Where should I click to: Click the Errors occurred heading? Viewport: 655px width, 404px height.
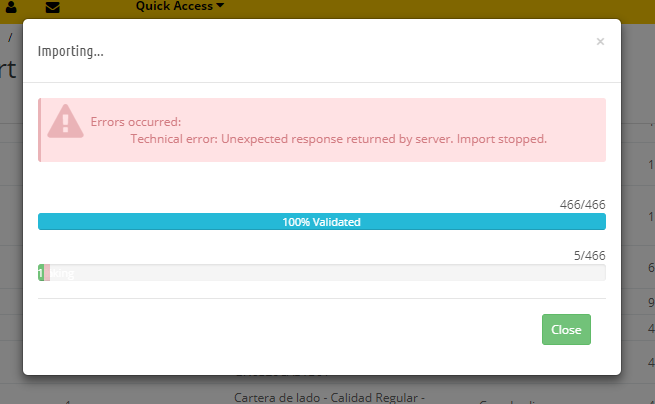point(135,122)
